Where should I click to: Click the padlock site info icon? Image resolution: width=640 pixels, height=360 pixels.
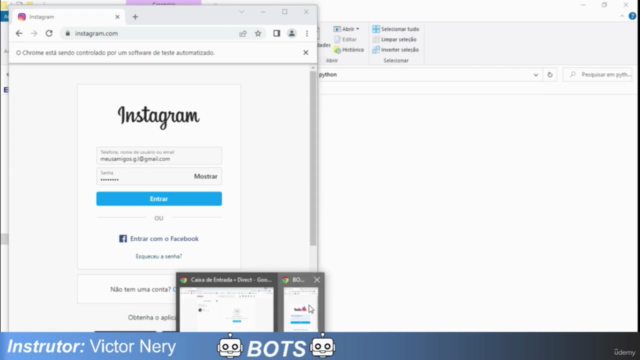68,33
